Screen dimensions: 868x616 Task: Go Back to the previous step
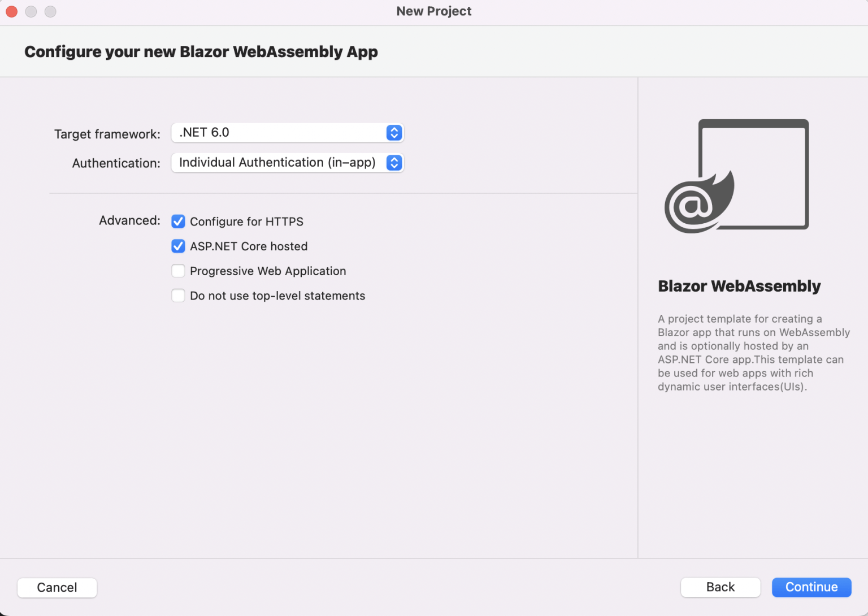click(x=720, y=587)
